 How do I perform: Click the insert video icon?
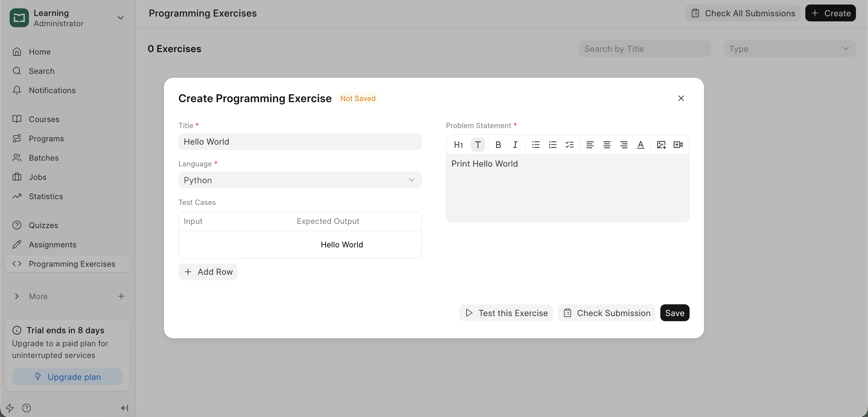678,145
